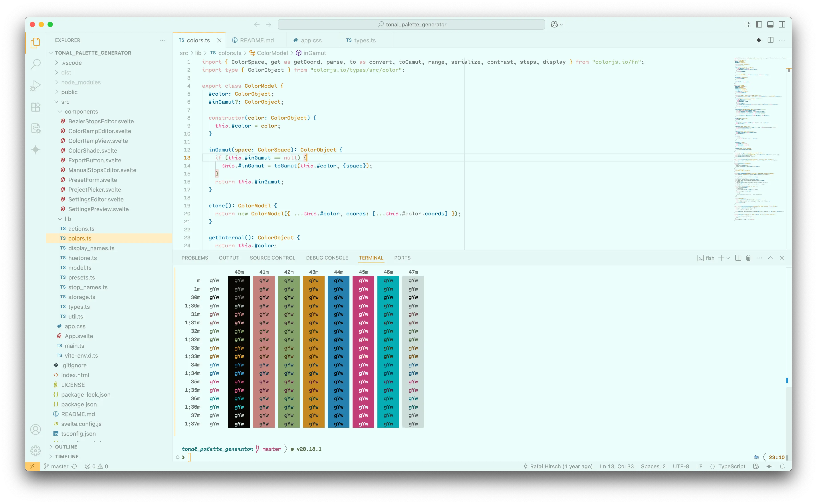
Task: Toggle the primary side bar
Action: [x=759, y=24]
